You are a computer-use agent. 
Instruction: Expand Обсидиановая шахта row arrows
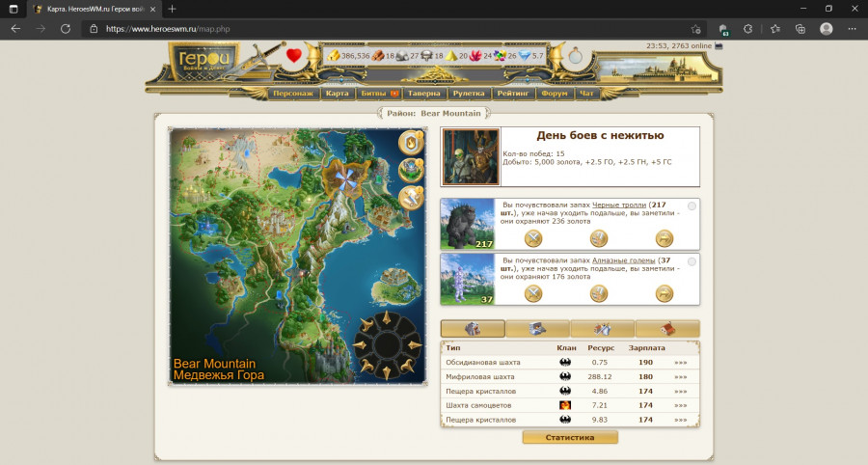pyautogui.click(x=680, y=363)
